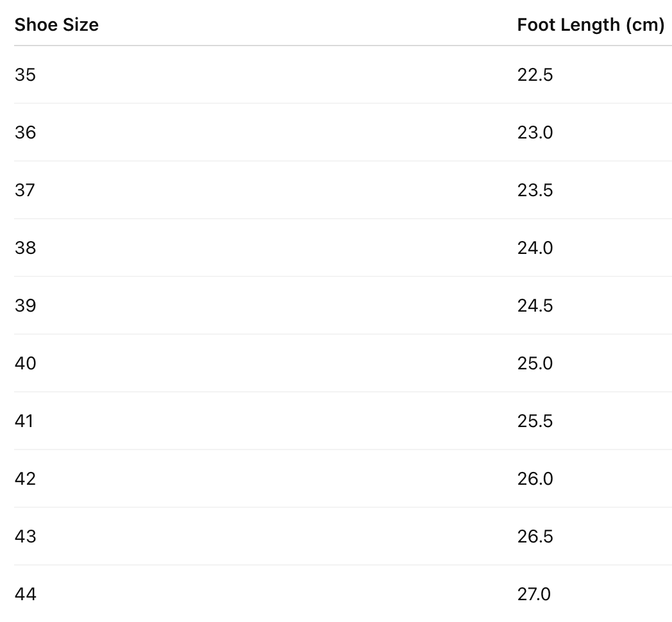Select the shoe size 38 entry
Viewport: 672px width, 622px height.
(x=26, y=248)
